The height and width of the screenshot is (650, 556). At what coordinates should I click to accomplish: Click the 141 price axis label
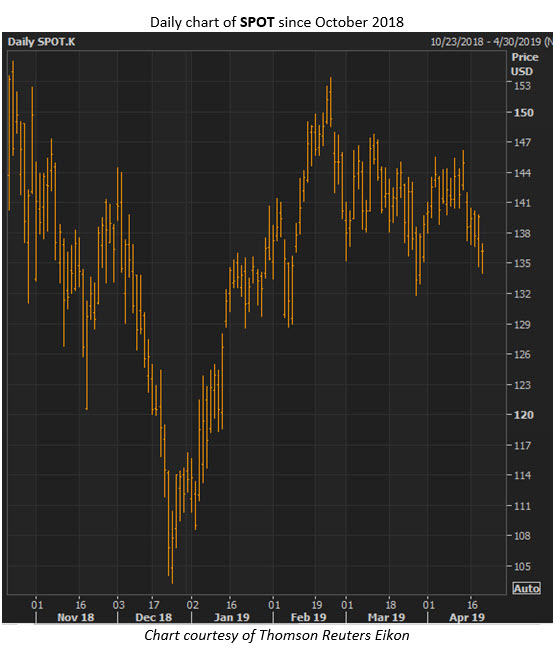[x=522, y=203]
